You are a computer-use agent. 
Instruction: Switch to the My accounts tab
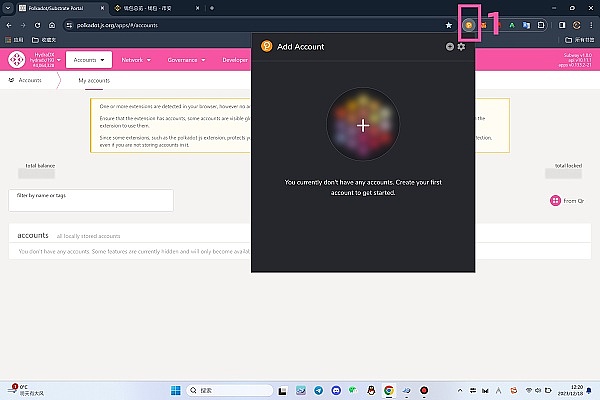tap(94, 80)
